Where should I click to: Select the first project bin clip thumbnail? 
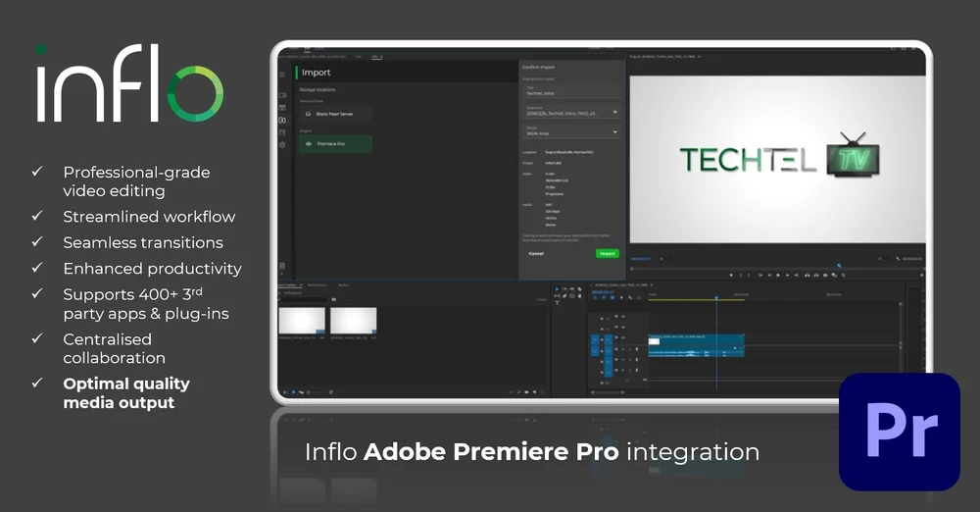(302, 321)
